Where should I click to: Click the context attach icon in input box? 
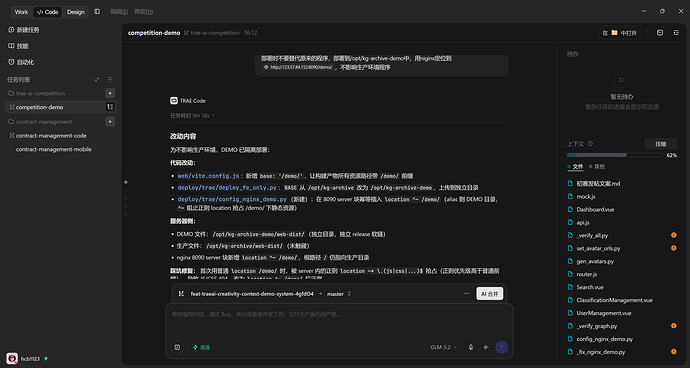tap(177, 347)
